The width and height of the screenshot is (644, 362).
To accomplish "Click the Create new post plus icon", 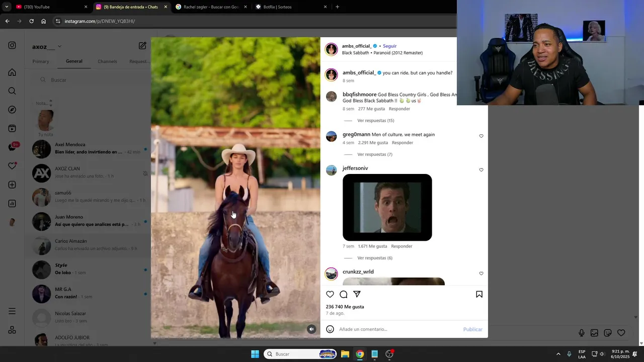I will pyautogui.click(x=12, y=185).
